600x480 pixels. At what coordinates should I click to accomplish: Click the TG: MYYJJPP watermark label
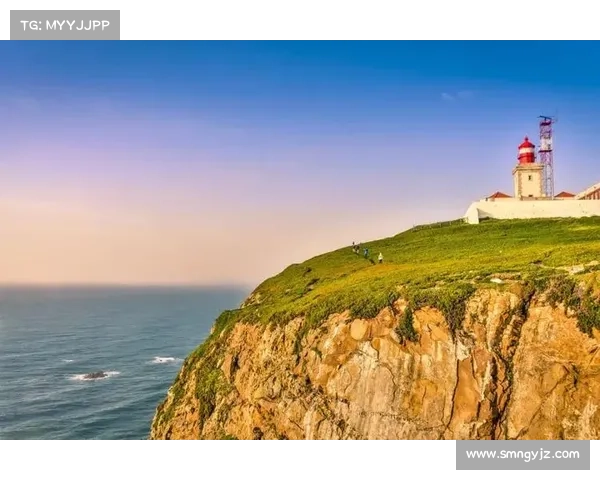[x=64, y=25]
